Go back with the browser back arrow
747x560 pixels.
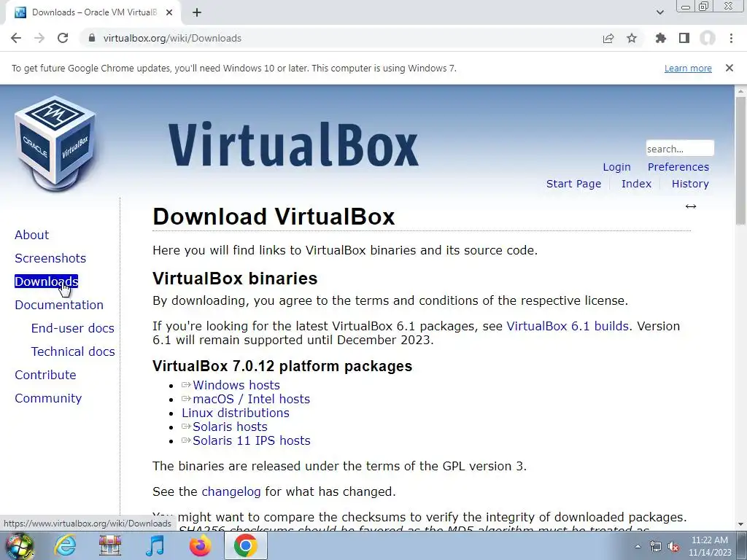point(16,38)
